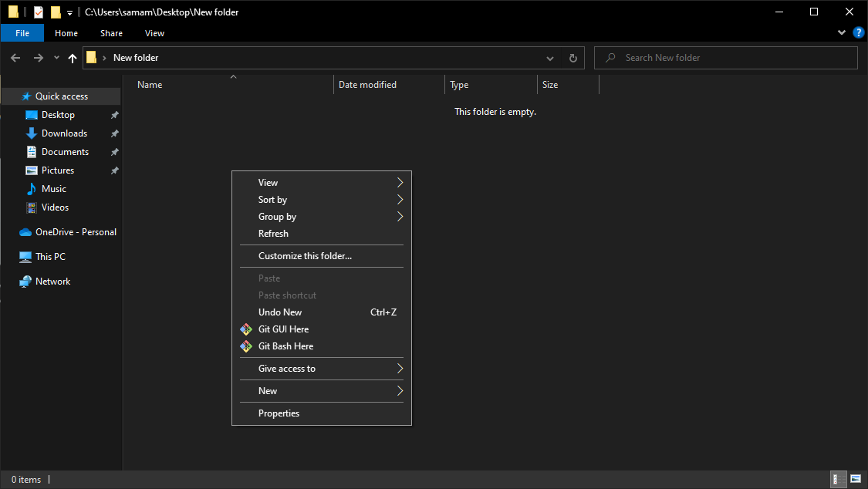Image resolution: width=868 pixels, height=489 pixels.
Task: Refresh the address bar view
Action: point(573,58)
